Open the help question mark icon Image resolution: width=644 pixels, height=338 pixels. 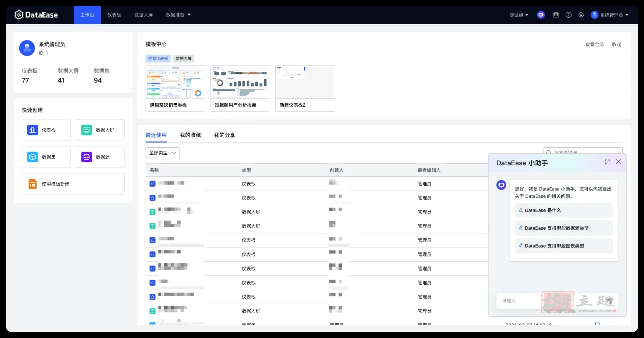(569, 15)
